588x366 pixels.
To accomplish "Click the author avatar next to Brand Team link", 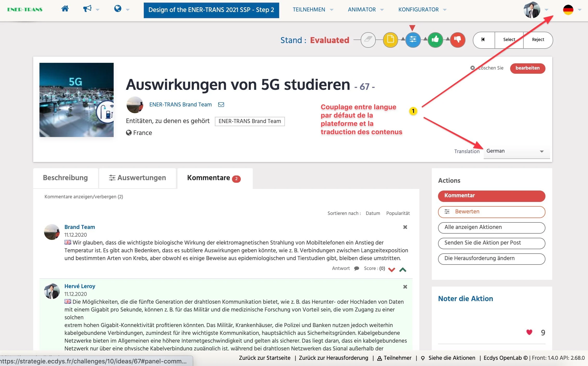I will click(135, 105).
